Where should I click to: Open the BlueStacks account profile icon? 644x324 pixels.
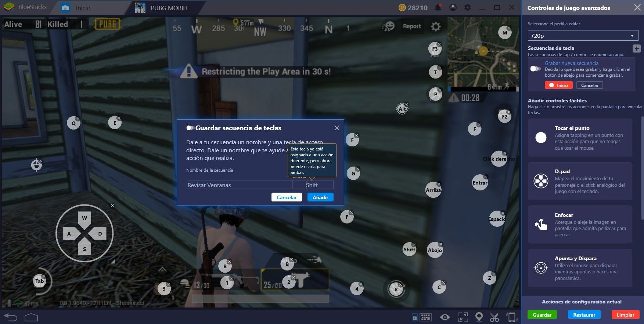453,7
